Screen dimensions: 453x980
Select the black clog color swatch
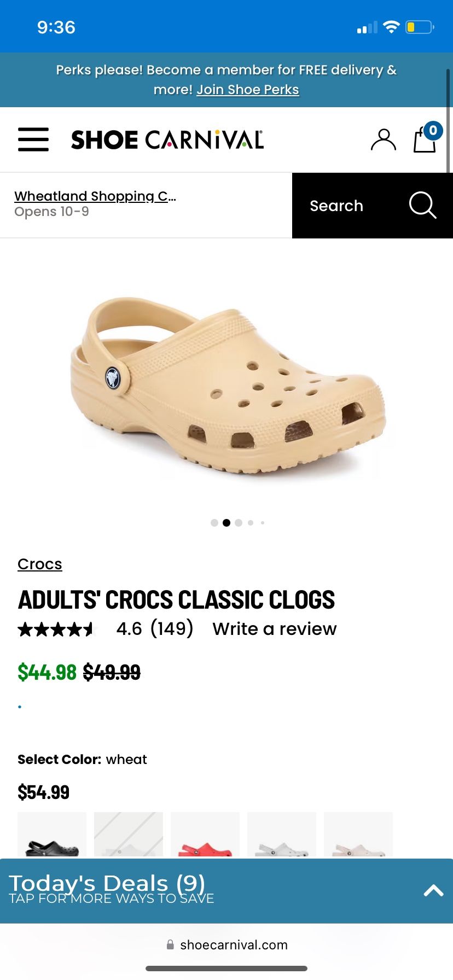click(x=52, y=835)
